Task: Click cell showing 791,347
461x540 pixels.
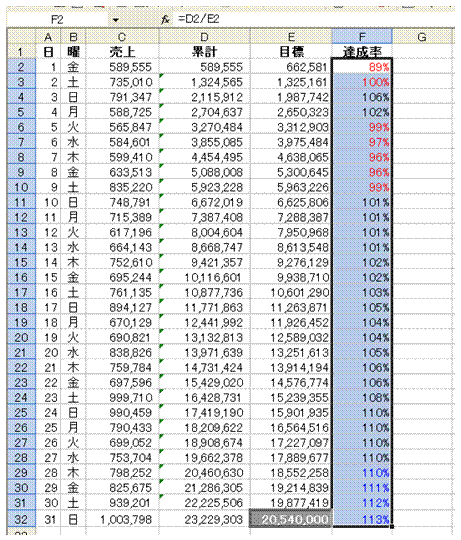Action: tap(122, 97)
